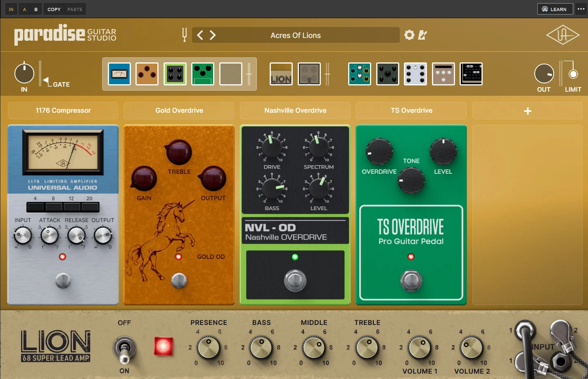Toggle the IN bypass button

(x=11, y=9)
